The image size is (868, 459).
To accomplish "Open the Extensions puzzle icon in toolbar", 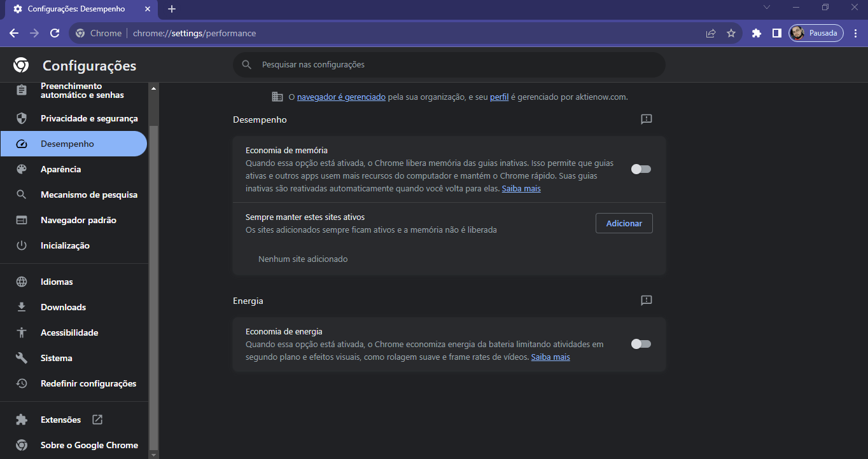I will (757, 33).
